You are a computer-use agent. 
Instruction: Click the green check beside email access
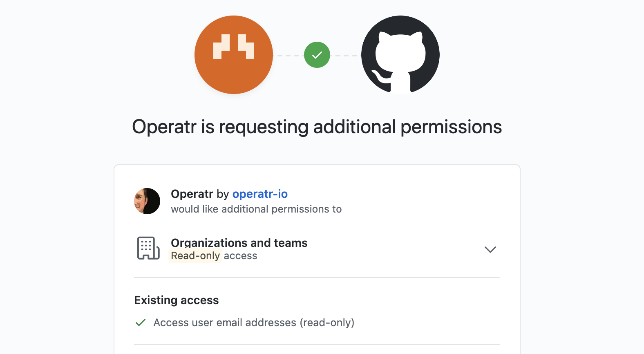[141, 323]
